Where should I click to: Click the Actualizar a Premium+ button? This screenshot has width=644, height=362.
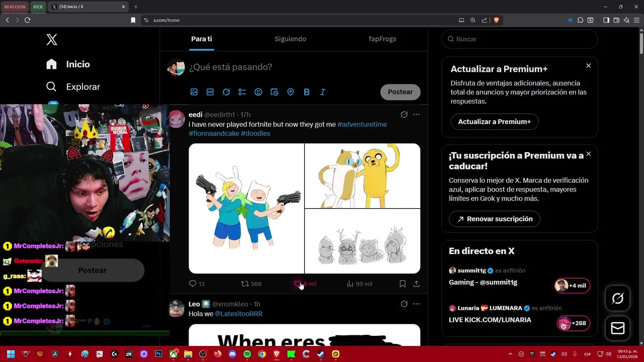495,122
